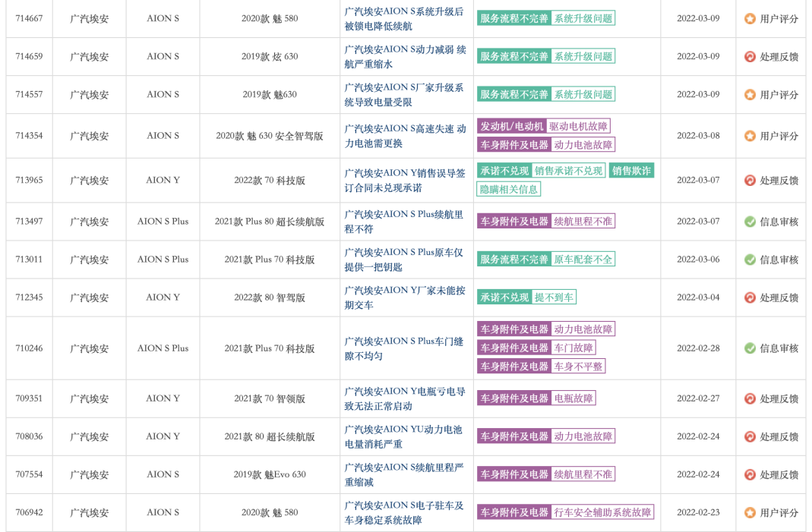This screenshot has height=532, width=812.
Task: Click the 动力电池故障 tag in row 708036
Action: (583, 436)
